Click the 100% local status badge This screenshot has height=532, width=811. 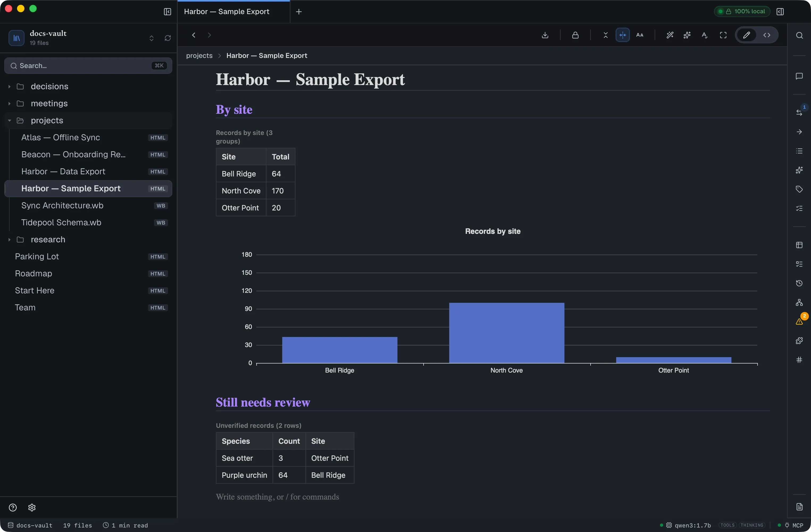click(742, 11)
